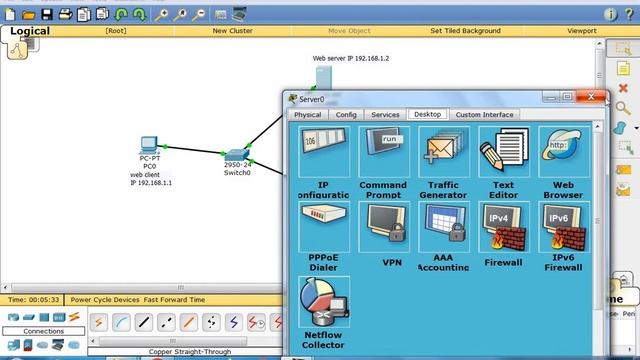Click the Copy icon in the toolbar
The image size is (640, 360).
click(x=84, y=15)
